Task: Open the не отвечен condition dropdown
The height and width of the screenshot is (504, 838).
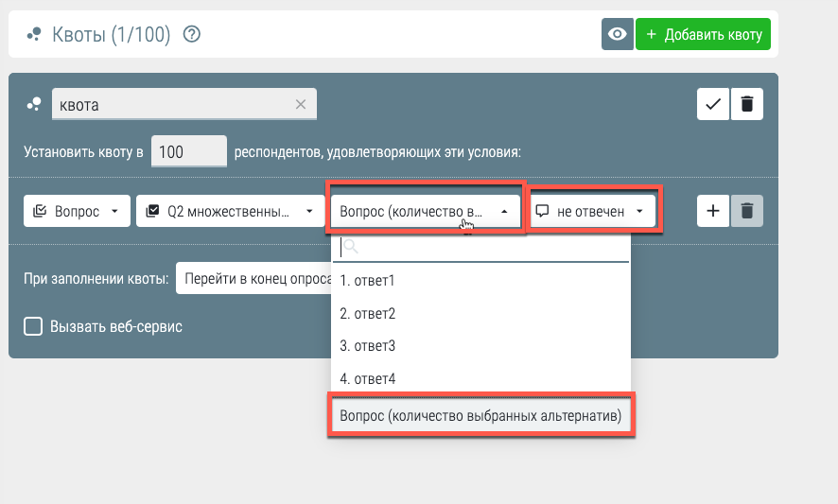Action: click(x=593, y=211)
